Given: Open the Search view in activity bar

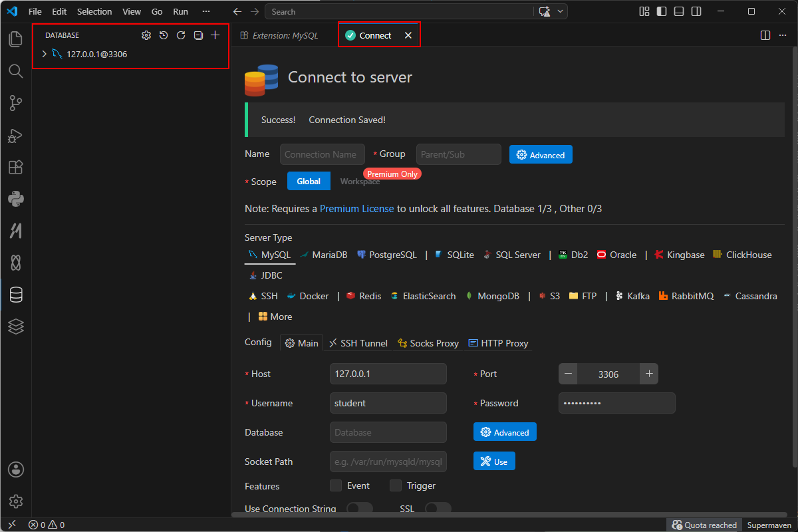Looking at the screenshot, I should tap(16, 70).
